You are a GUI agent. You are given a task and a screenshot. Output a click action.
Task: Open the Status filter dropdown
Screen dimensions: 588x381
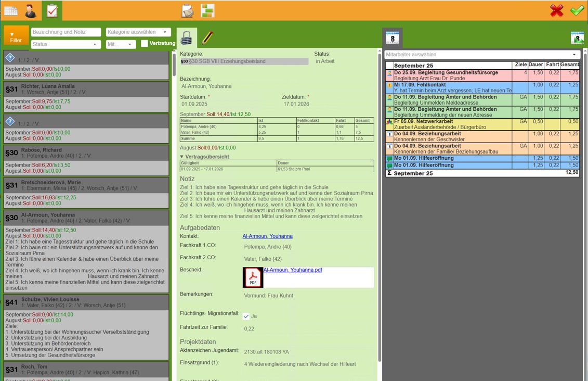[x=66, y=44]
